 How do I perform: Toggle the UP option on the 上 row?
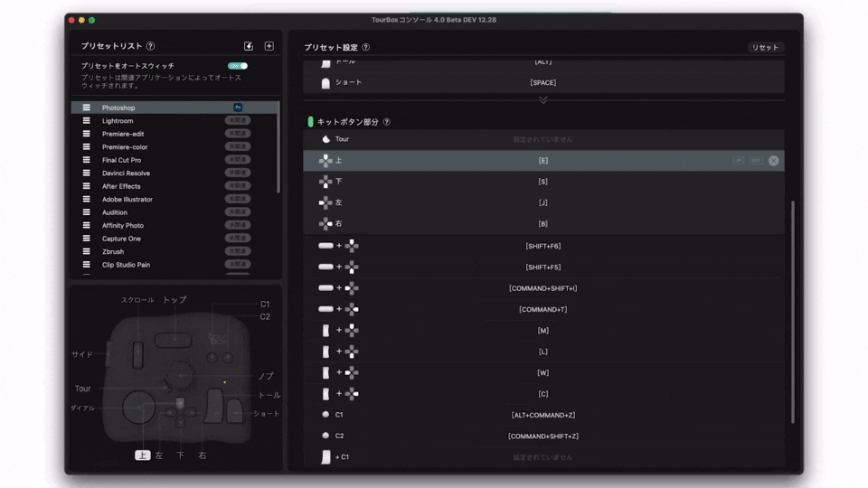[738, 160]
